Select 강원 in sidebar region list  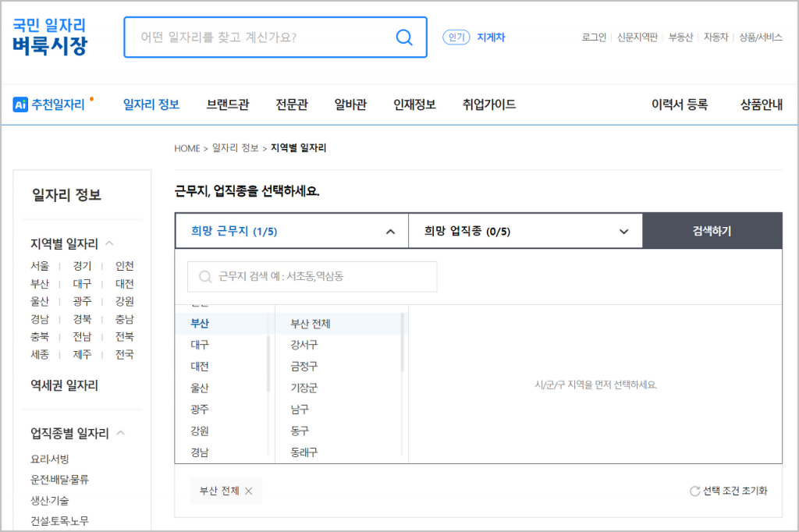tap(124, 301)
